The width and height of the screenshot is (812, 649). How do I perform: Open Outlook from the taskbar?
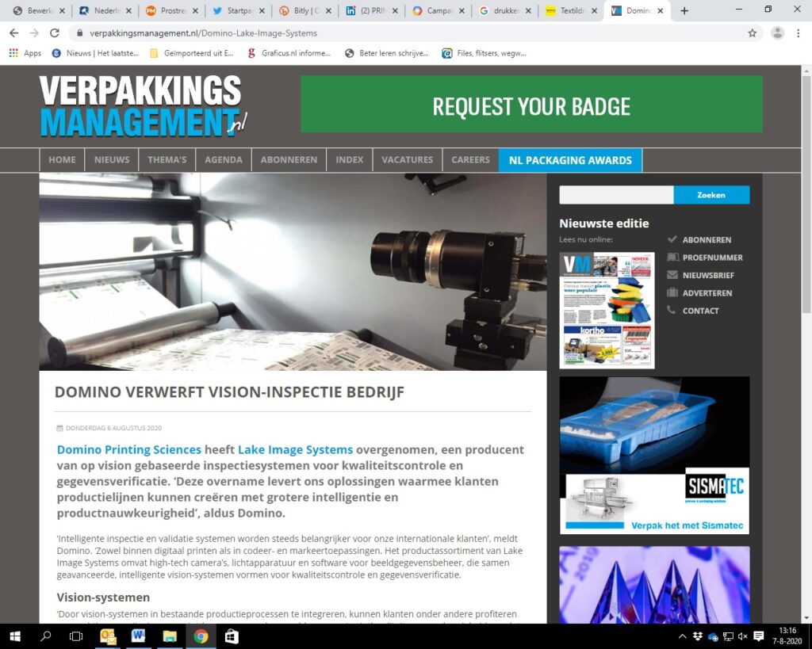pos(108,636)
